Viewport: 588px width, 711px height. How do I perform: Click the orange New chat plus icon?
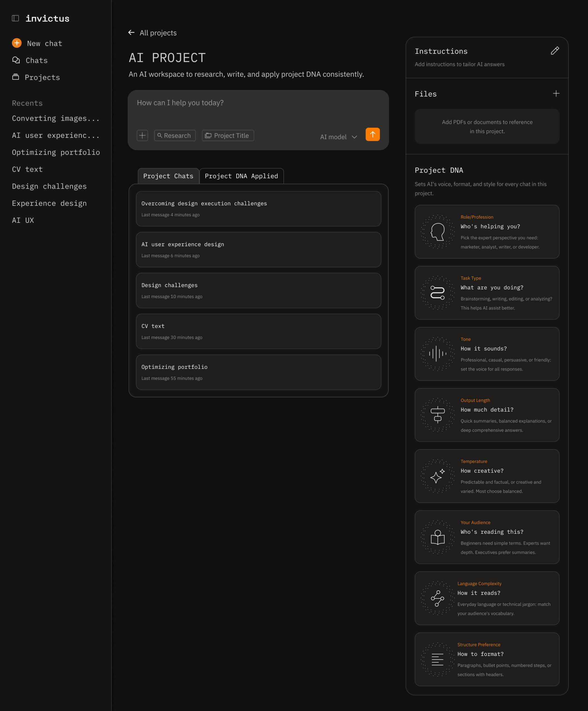pyautogui.click(x=17, y=43)
